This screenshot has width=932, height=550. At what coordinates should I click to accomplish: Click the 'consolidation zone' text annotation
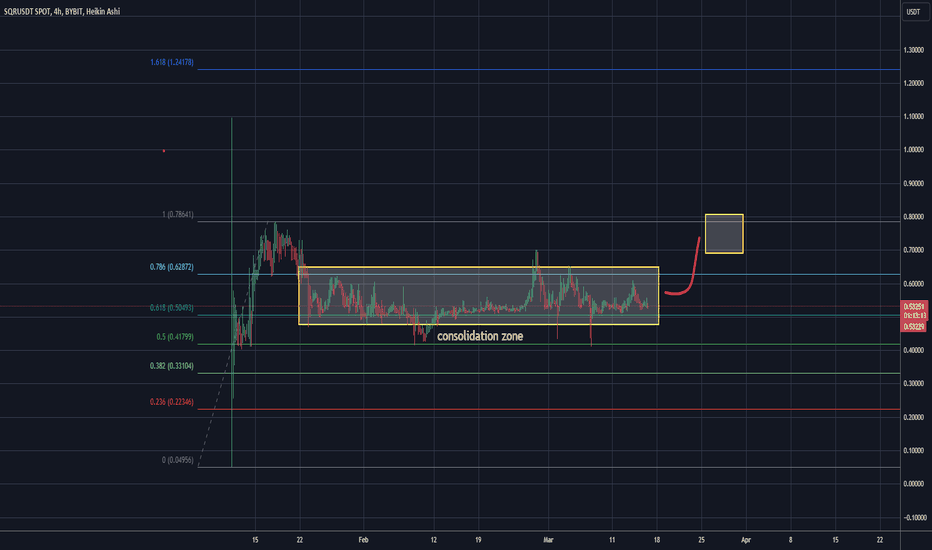pos(480,336)
